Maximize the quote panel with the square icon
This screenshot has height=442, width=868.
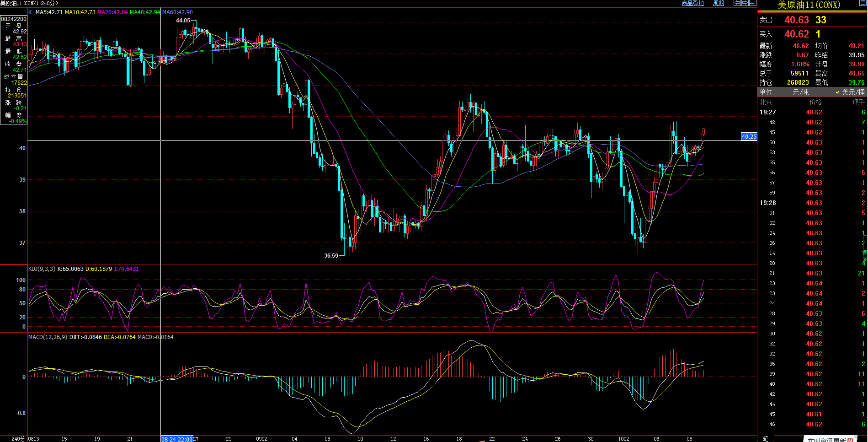tap(863, 3)
